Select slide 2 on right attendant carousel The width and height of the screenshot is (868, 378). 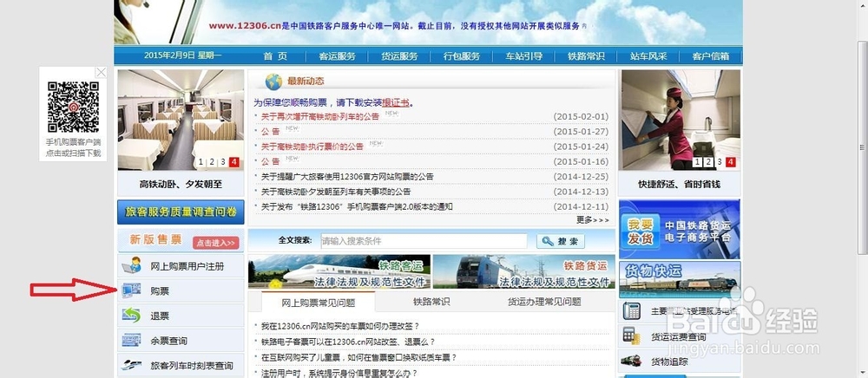708,162
